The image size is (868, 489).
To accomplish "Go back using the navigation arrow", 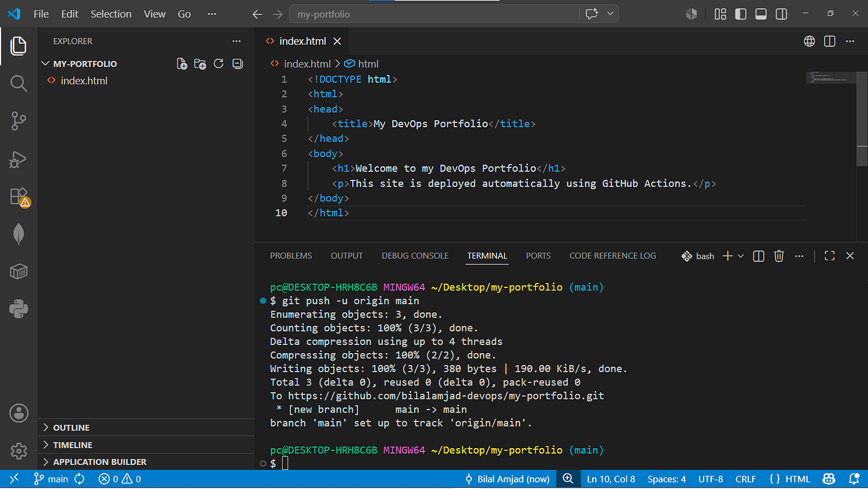I will (257, 14).
